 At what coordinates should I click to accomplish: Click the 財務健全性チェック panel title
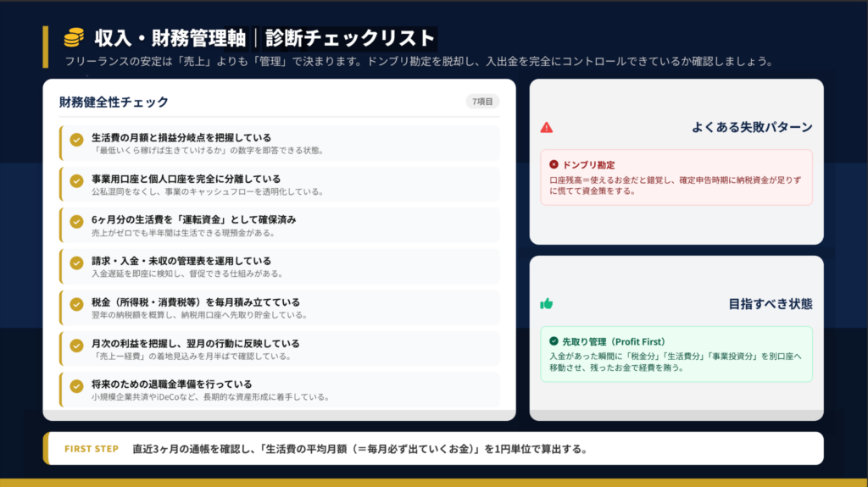[x=114, y=102]
